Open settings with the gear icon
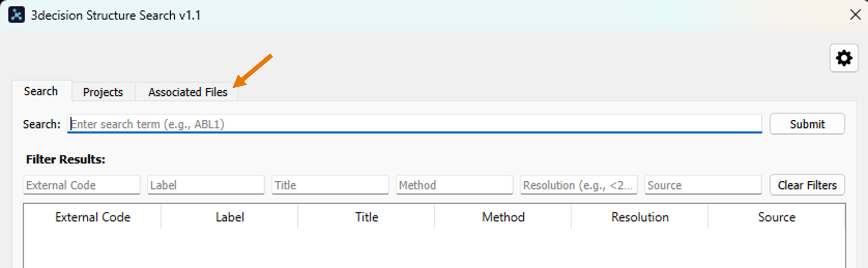The height and width of the screenshot is (268, 868). point(844,58)
